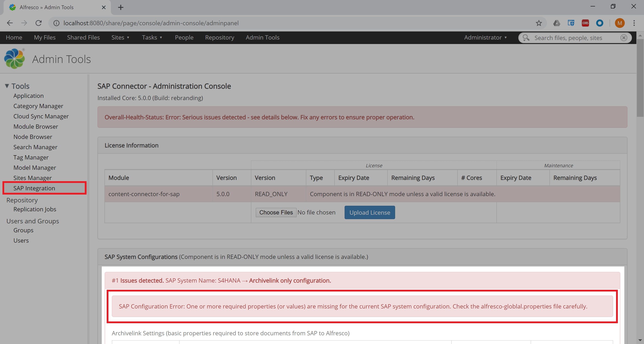Bookmark this page with the star icon
The image size is (644, 344).
pyautogui.click(x=539, y=23)
